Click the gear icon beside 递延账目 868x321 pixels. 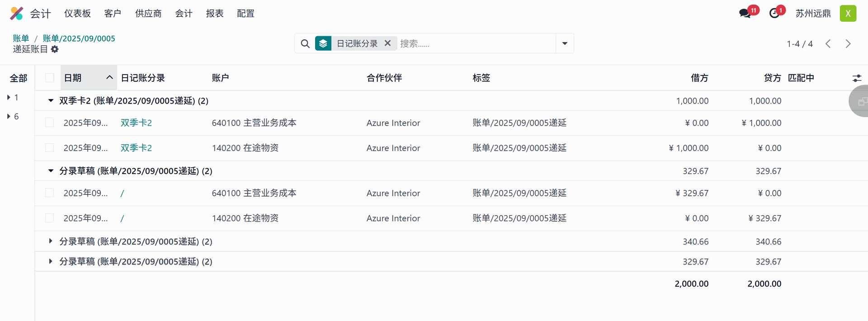point(55,49)
